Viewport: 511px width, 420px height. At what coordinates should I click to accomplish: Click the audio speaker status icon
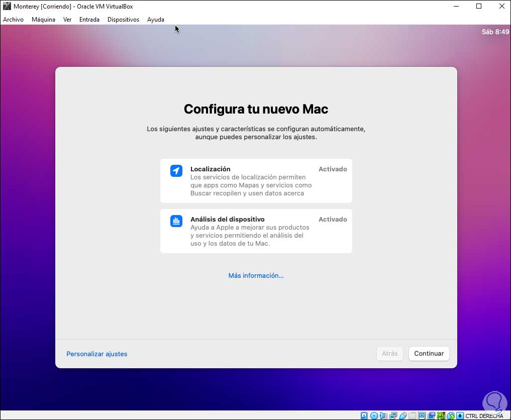point(383,416)
